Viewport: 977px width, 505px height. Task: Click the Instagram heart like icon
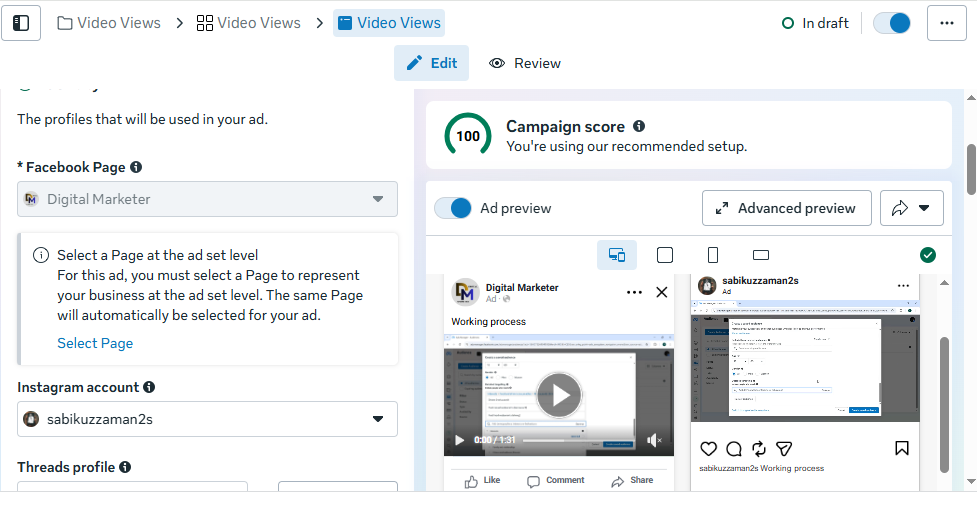coord(708,448)
